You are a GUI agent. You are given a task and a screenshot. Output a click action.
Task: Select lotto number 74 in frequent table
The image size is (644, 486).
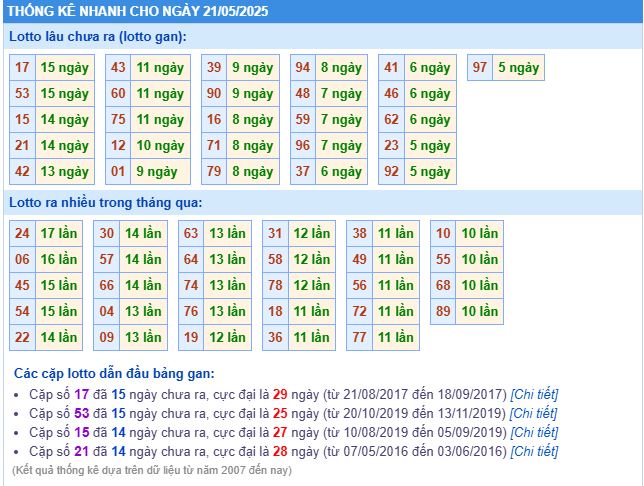pos(191,285)
